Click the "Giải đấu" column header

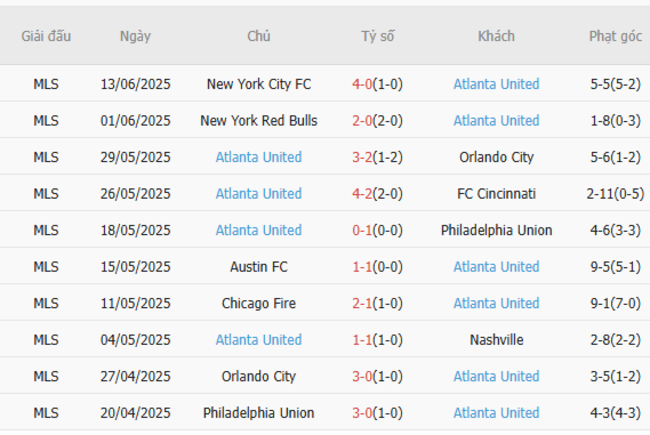pos(46,36)
